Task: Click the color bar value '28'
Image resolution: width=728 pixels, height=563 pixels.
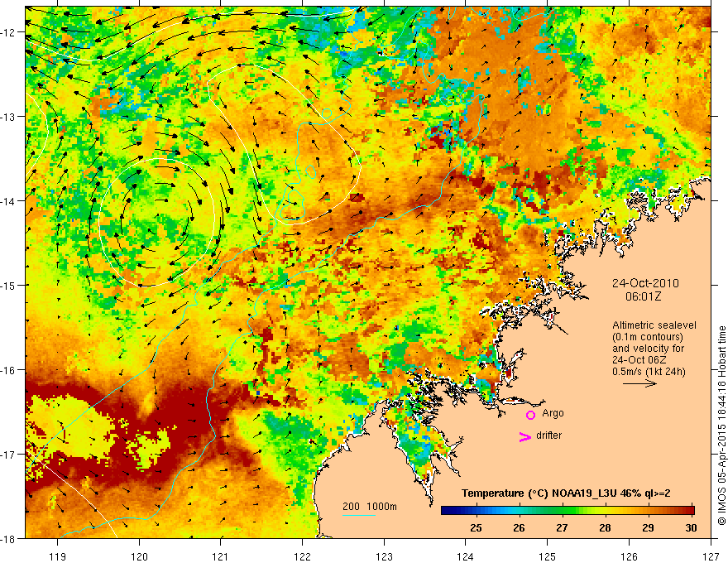Action: click(605, 527)
